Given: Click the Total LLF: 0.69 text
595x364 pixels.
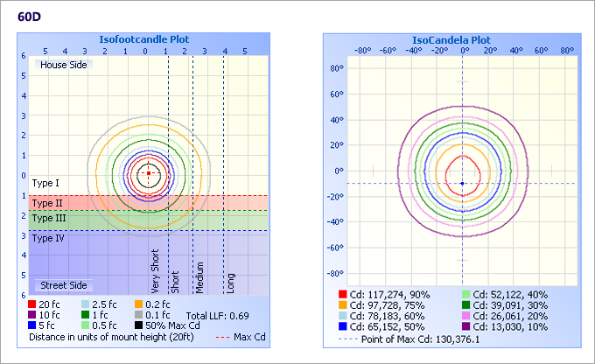Looking at the screenshot, I should pos(218,314).
